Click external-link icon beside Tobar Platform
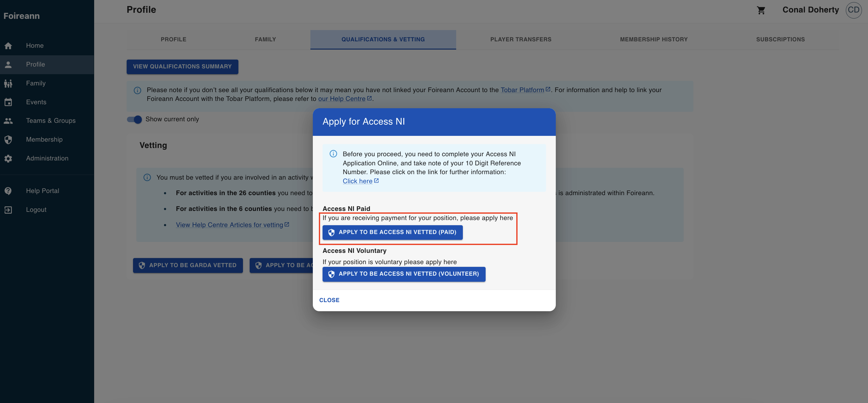868x403 pixels. [x=548, y=89]
